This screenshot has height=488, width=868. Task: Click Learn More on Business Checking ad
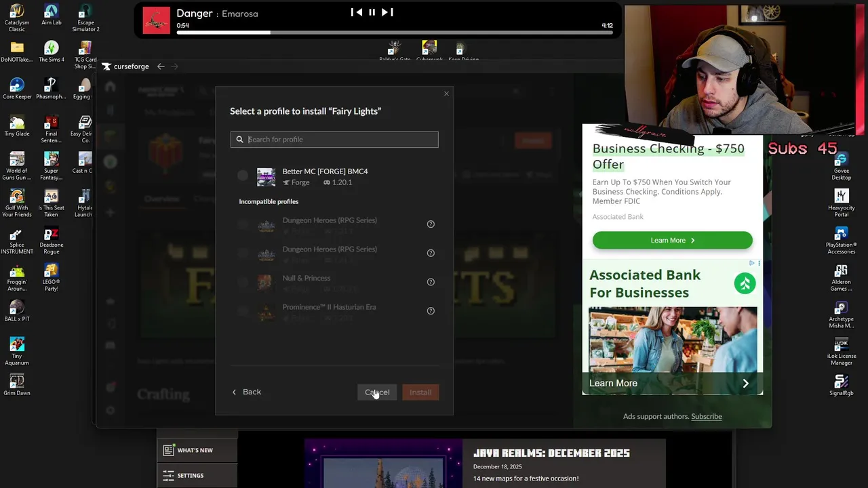pos(672,240)
